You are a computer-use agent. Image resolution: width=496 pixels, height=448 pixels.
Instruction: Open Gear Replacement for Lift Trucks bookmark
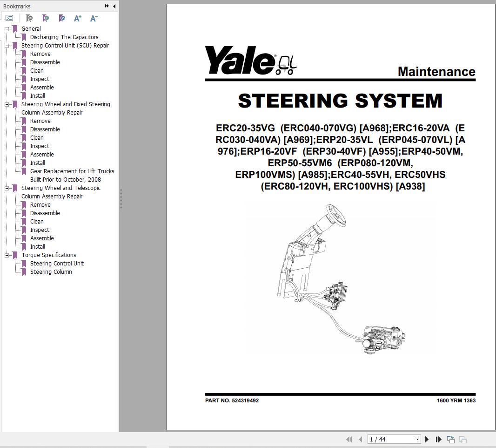[72, 176]
